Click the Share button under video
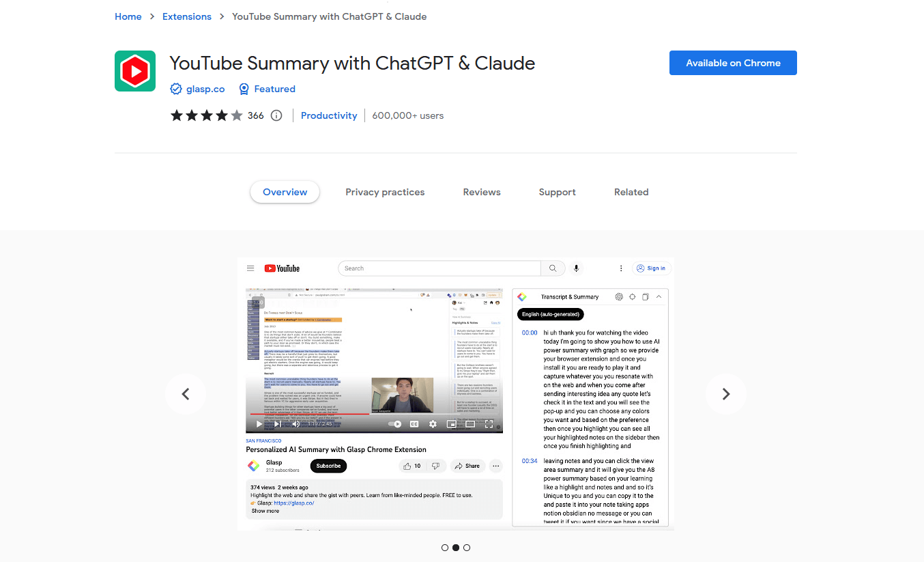 click(x=467, y=466)
